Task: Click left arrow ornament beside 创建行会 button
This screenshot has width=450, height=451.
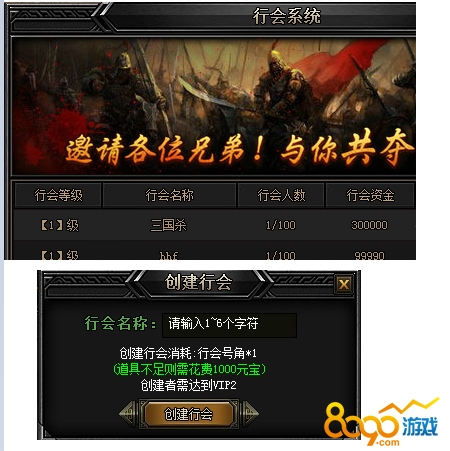Action: coord(128,414)
